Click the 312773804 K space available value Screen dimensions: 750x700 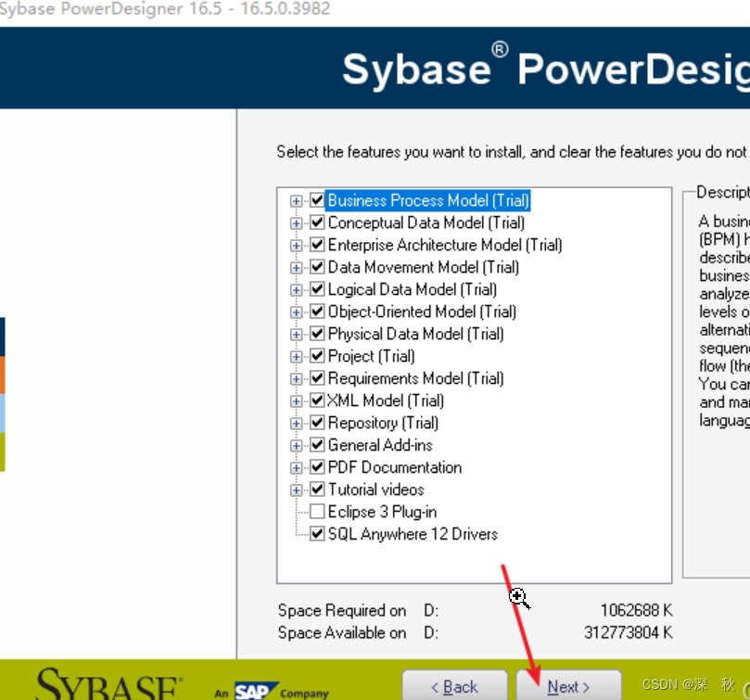(628, 632)
